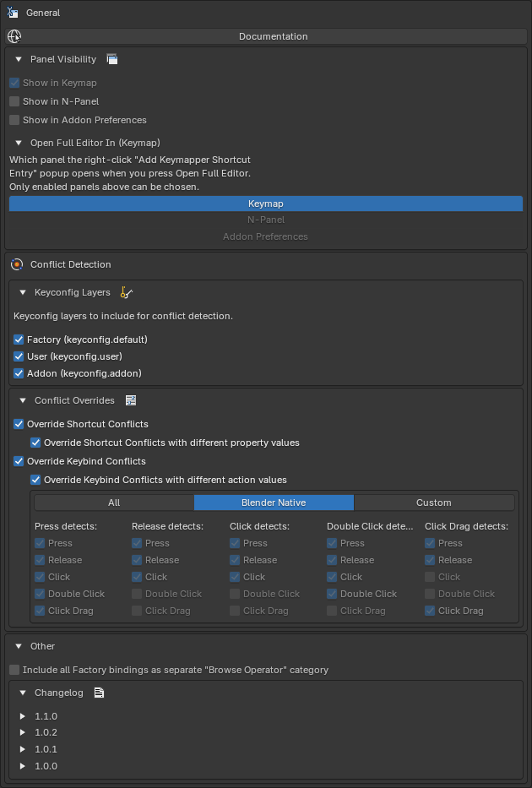Click the Conflict Detection heading
The width and height of the screenshot is (532, 788).
71,264
